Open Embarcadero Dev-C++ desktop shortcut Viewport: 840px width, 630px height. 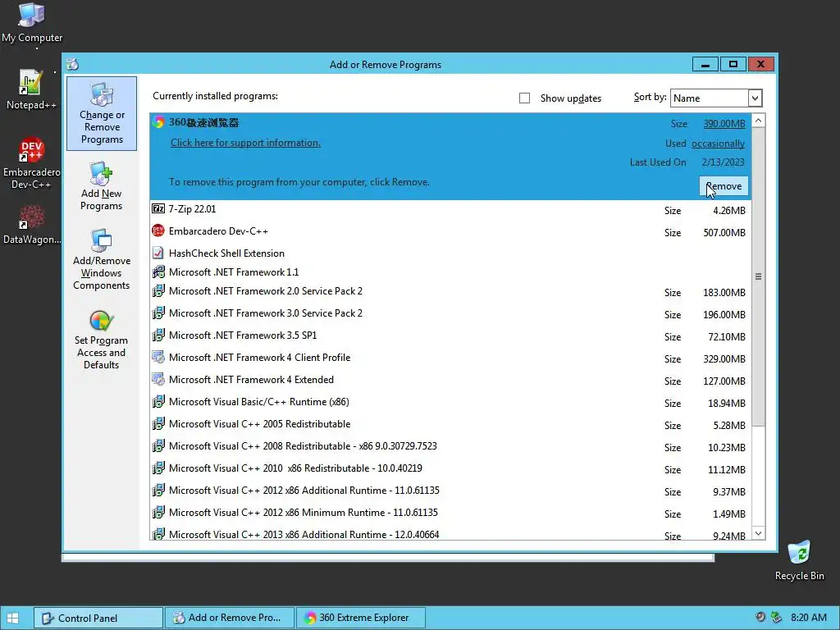coord(31,163)
